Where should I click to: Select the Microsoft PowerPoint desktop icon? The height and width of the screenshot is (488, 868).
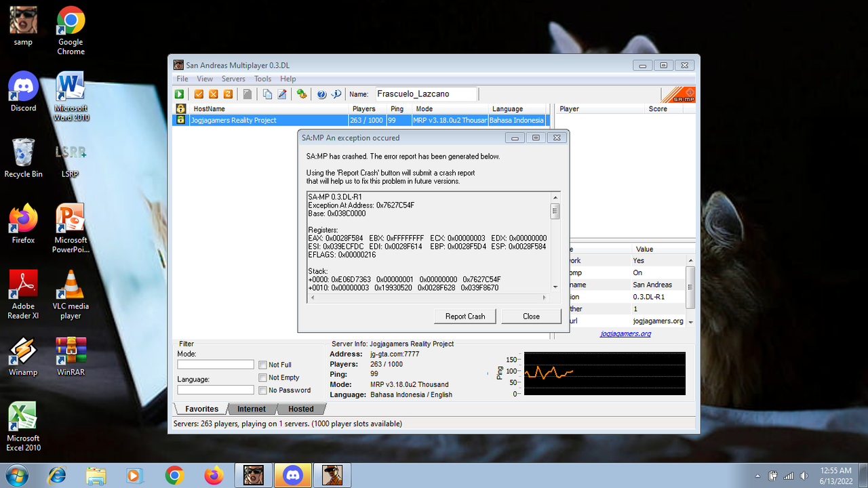(x=71, y=228)
